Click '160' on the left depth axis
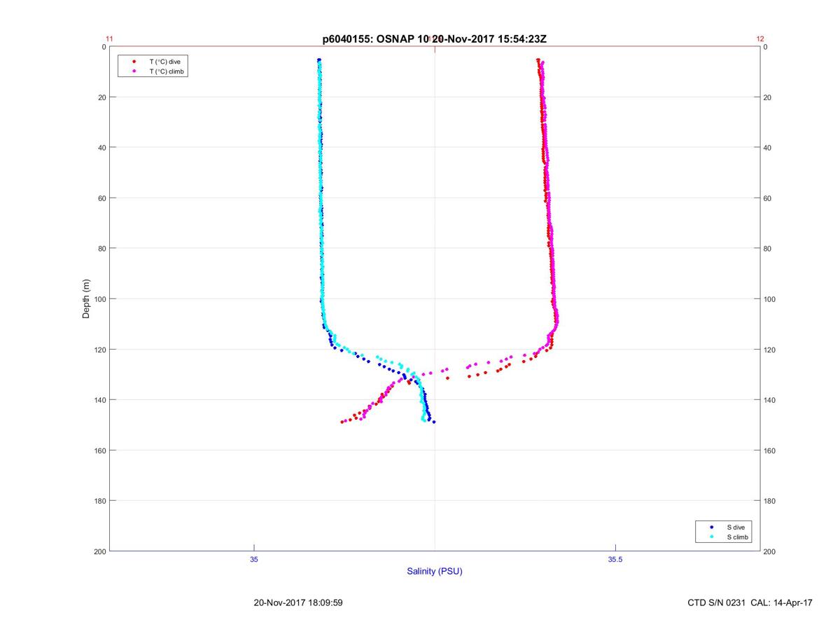This screenshot has height=620, width=840. [99, 450]
